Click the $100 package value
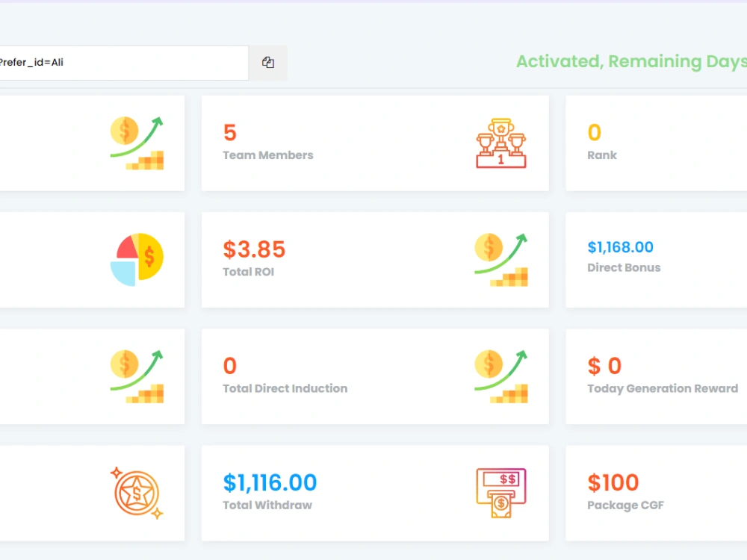The image size is (747, 560). click(x=613, y=482)
